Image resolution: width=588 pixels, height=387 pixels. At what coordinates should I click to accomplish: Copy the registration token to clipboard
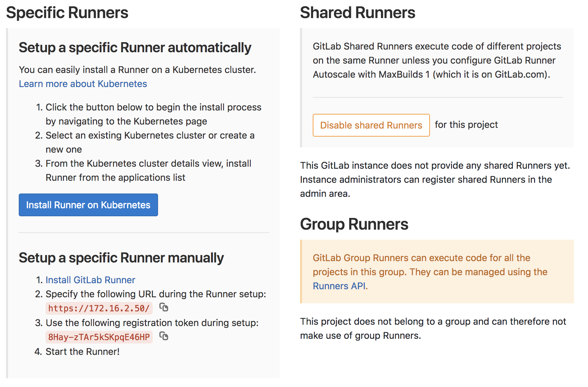pyautogui.click(x=164, y=336)
